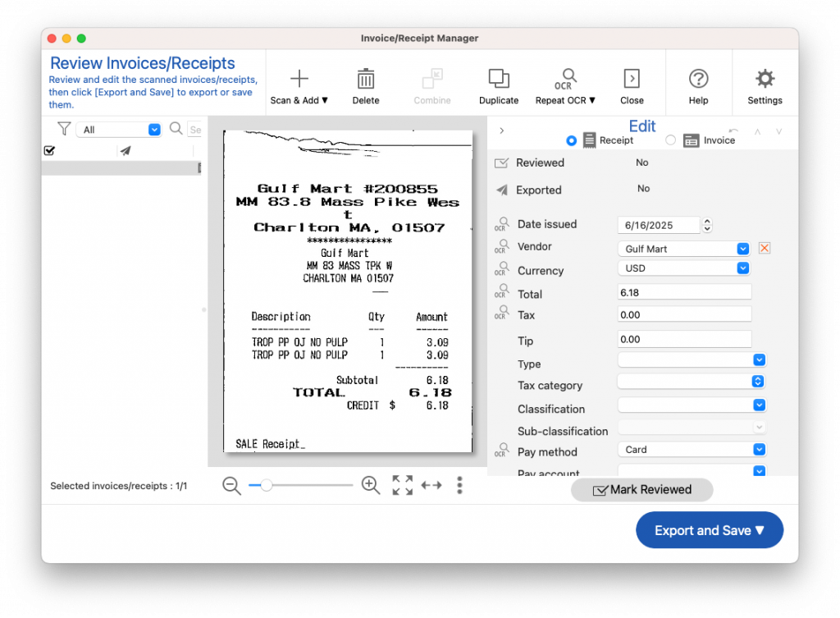840x618 pixels.
Task: Toggle the select-all checkbox header
Action: [x=49, y=151]
